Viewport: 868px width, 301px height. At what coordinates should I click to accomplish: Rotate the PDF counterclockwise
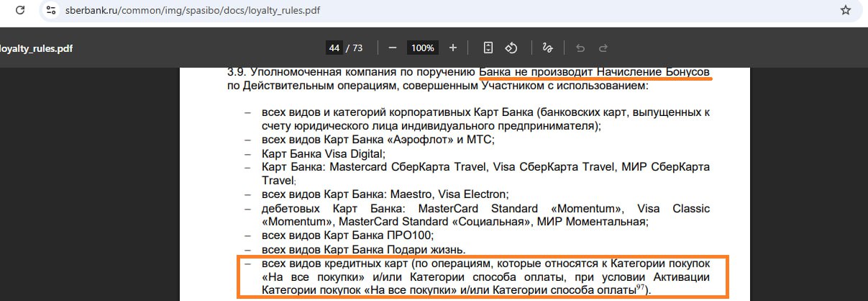tap(511, 48)
